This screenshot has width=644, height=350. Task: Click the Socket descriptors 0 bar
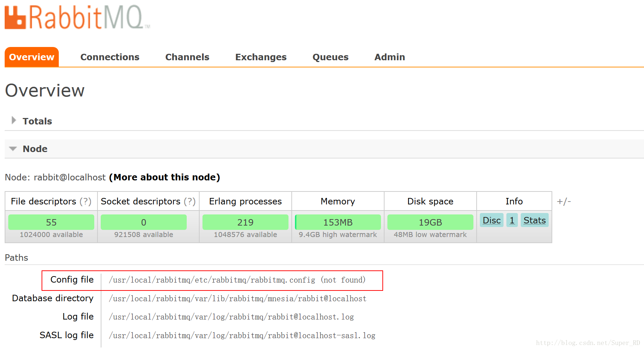[x=144, y=222]
